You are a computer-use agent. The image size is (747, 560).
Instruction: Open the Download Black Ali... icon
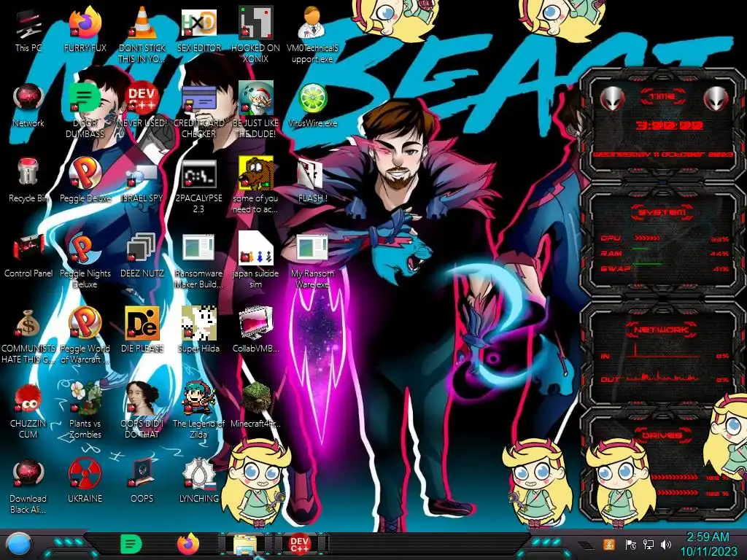pyautogui.click(x=28, y=473)
